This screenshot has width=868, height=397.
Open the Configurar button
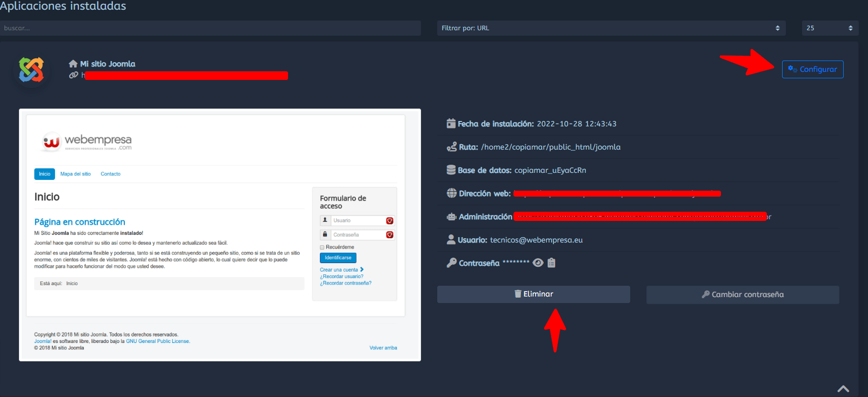tap(812, 69)
